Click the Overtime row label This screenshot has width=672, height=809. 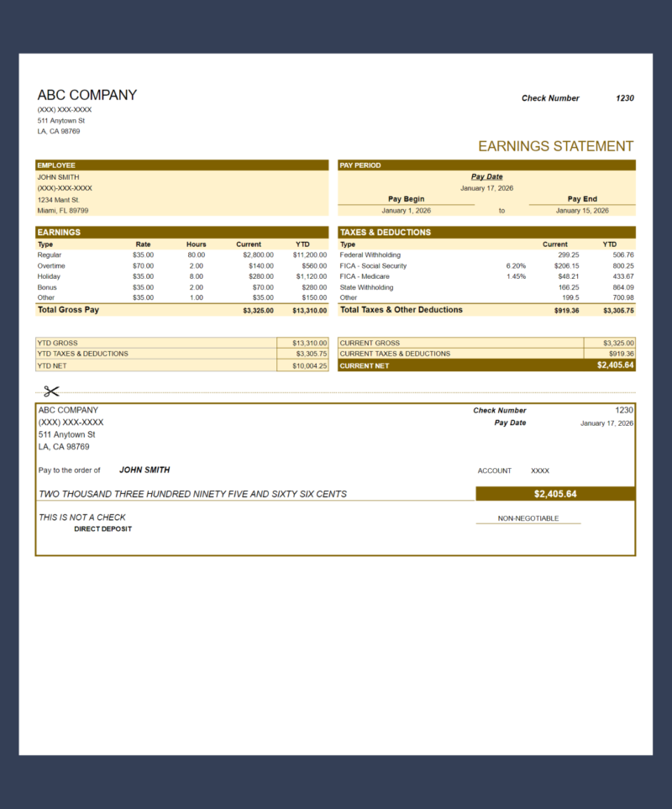[x=51, y=265]
